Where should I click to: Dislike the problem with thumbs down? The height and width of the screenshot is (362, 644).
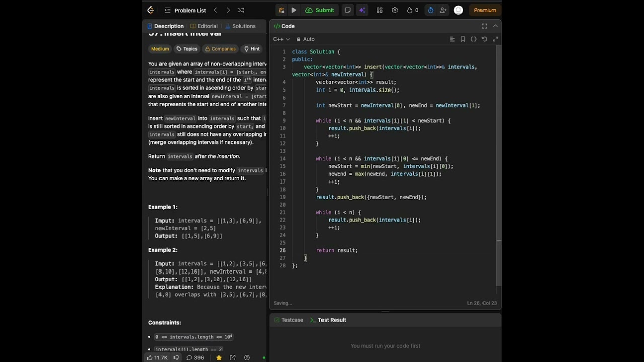click(x=176, y=358)
